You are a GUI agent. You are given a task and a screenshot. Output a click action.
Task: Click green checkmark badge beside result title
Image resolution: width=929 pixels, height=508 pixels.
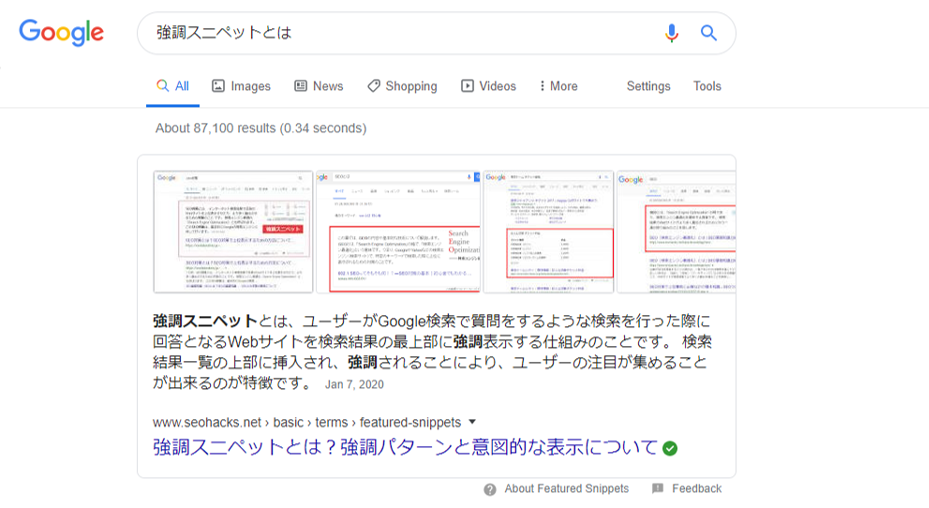click(670, 448)
